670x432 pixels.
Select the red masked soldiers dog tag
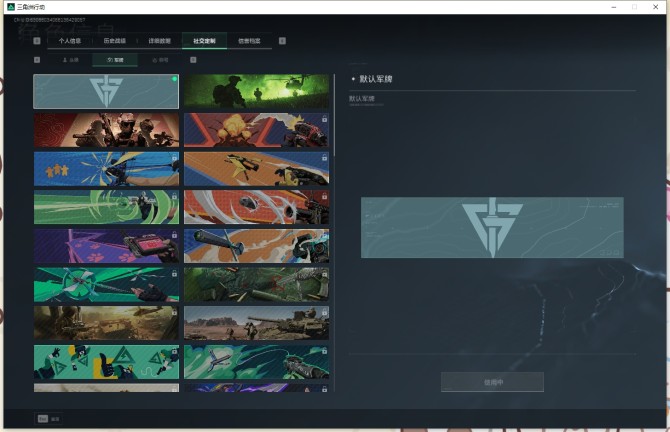point(106,130)
